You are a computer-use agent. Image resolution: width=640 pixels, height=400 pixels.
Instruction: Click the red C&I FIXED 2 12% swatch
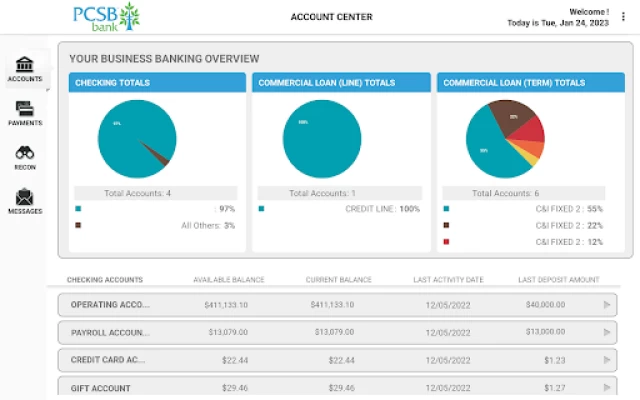click(446, 242)
